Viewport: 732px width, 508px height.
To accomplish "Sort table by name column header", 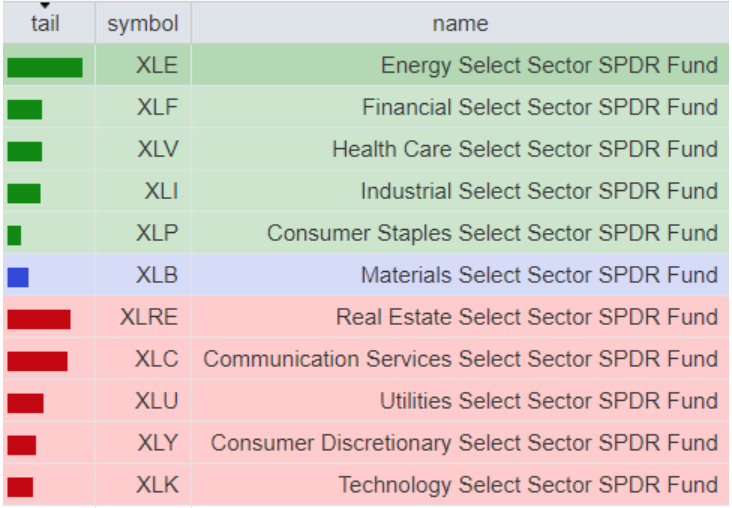I will (460, 23).
